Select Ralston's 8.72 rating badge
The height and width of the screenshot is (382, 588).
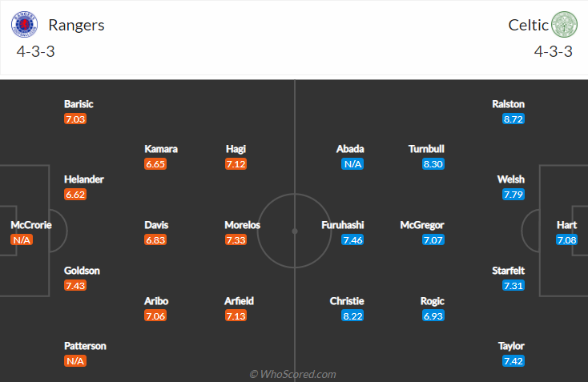click(x=513, y=119)
